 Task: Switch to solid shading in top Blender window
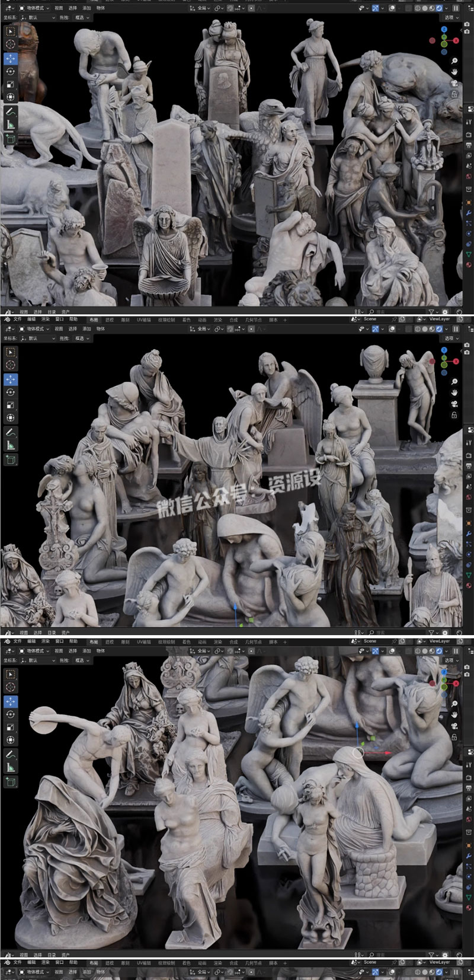[424, 8]
